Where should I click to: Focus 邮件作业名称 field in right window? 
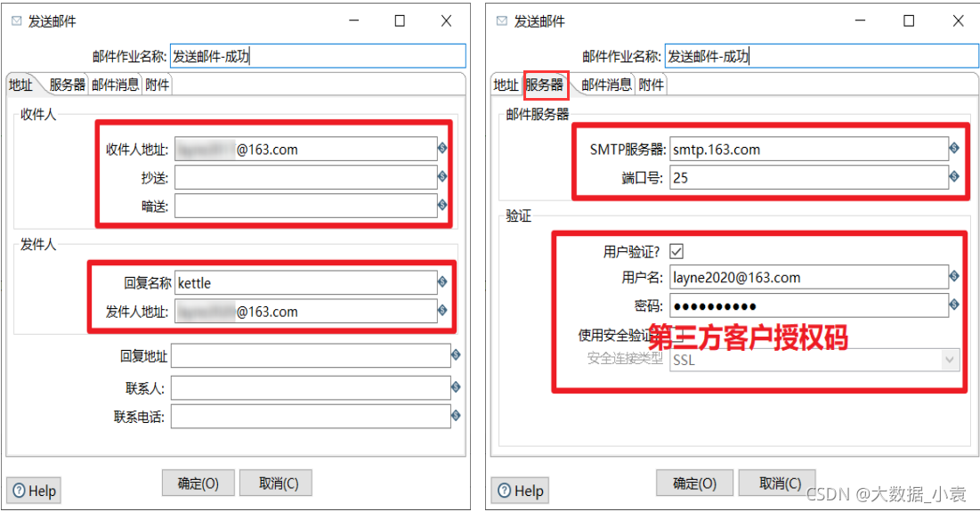point(822,56)
